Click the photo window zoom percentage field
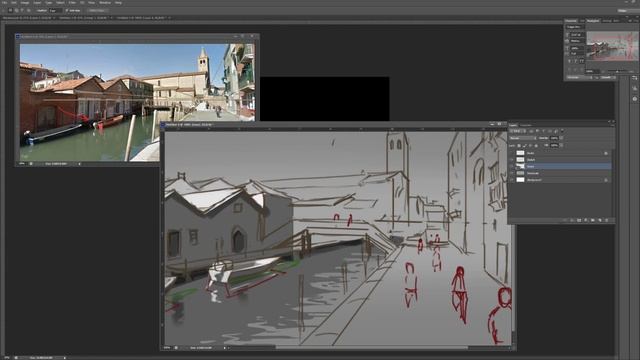Image resolution: width=640 pixels, height=360 pixels. tap(22, 164)
